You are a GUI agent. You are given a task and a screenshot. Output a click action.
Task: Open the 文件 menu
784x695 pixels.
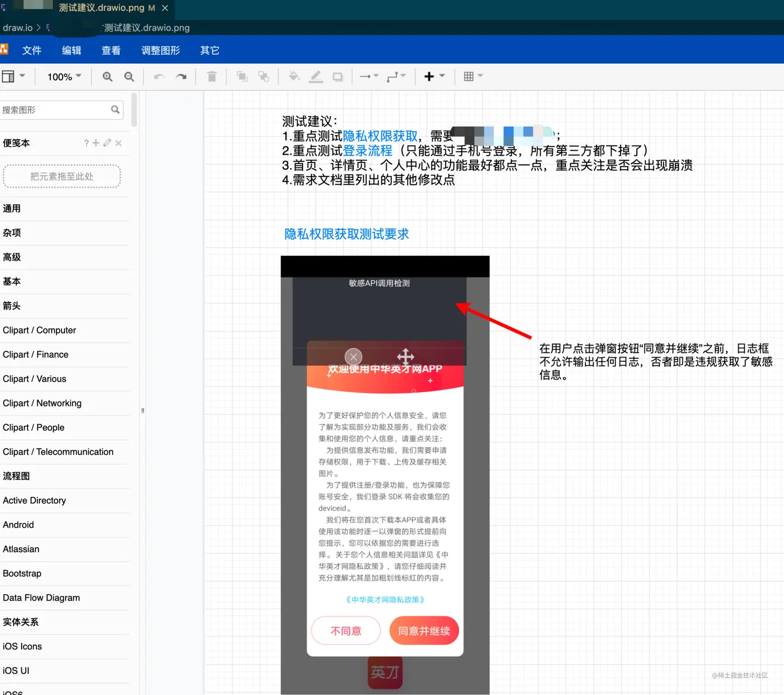click(32, 50)
